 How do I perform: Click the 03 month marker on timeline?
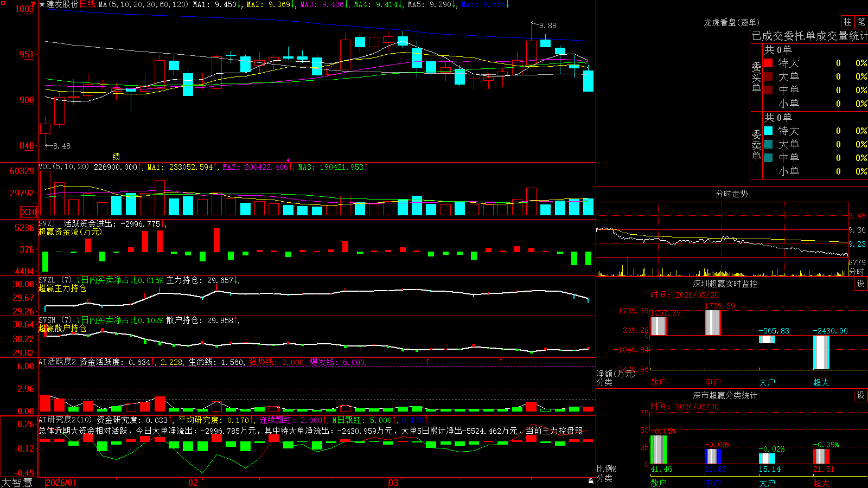click(393, 483)
